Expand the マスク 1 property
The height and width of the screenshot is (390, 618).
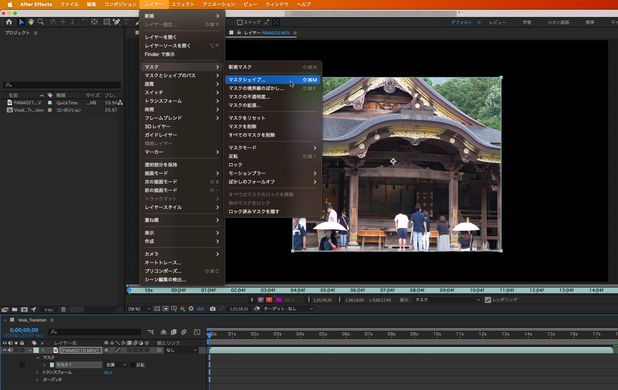(x=45, y=365)
